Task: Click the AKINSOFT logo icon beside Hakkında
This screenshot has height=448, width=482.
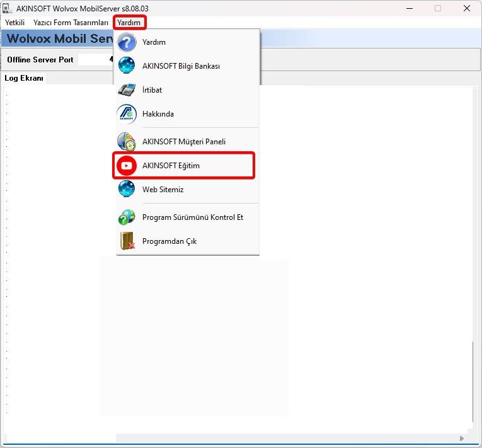Action: tap(127, 114)
